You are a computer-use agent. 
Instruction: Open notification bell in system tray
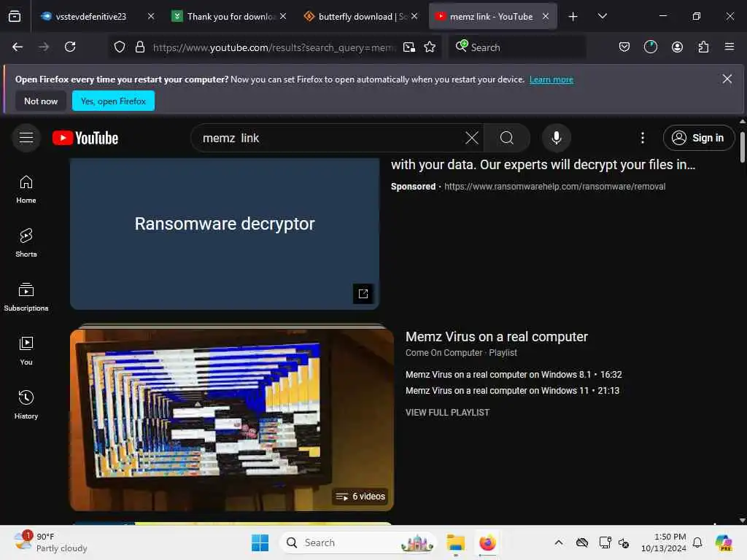[x=697, y=542]
